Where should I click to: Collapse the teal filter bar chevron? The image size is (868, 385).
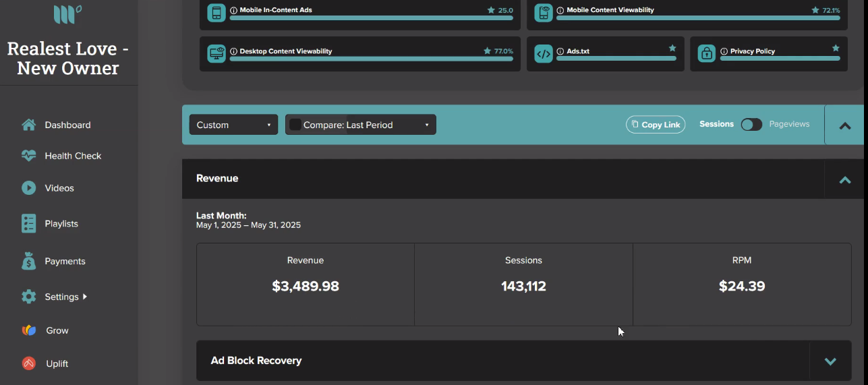(x=844, y=125)
